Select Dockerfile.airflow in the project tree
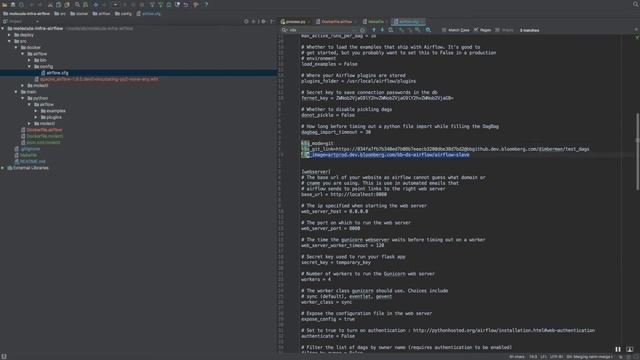Viewport: 640px width, 360px height. [44, 130]
